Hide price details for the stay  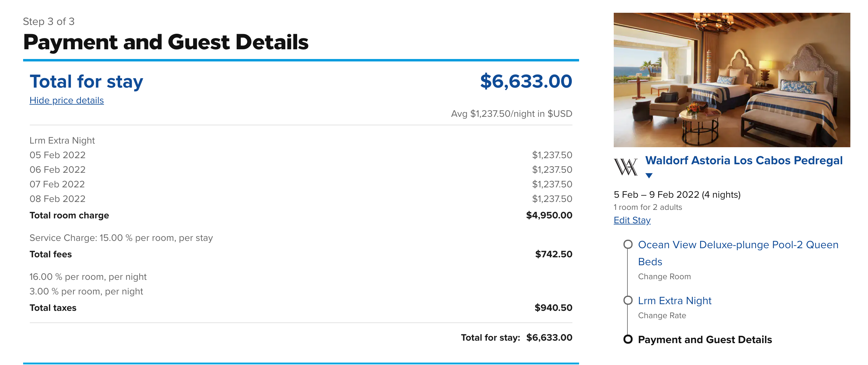[x=66, y=100]
